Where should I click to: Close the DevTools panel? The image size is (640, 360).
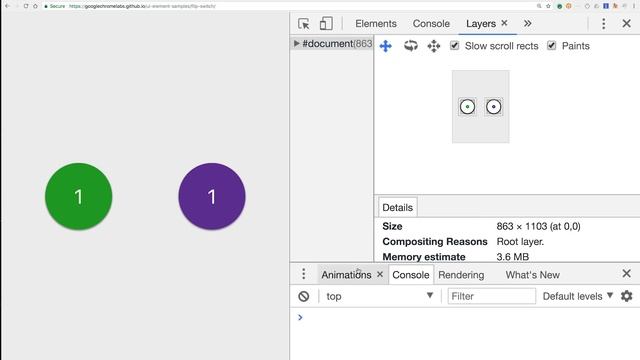(x=627, y=24)
